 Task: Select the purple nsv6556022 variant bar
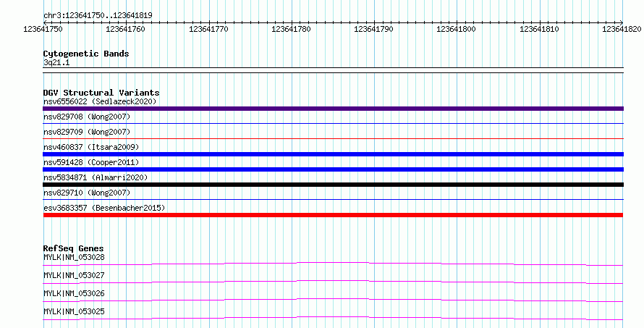333,109
